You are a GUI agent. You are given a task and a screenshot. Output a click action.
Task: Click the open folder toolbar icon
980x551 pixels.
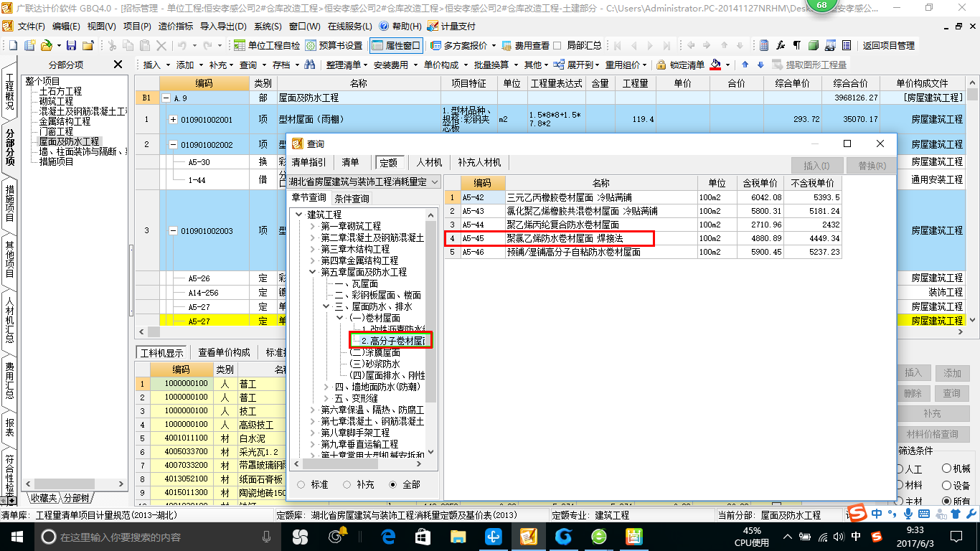46,45
